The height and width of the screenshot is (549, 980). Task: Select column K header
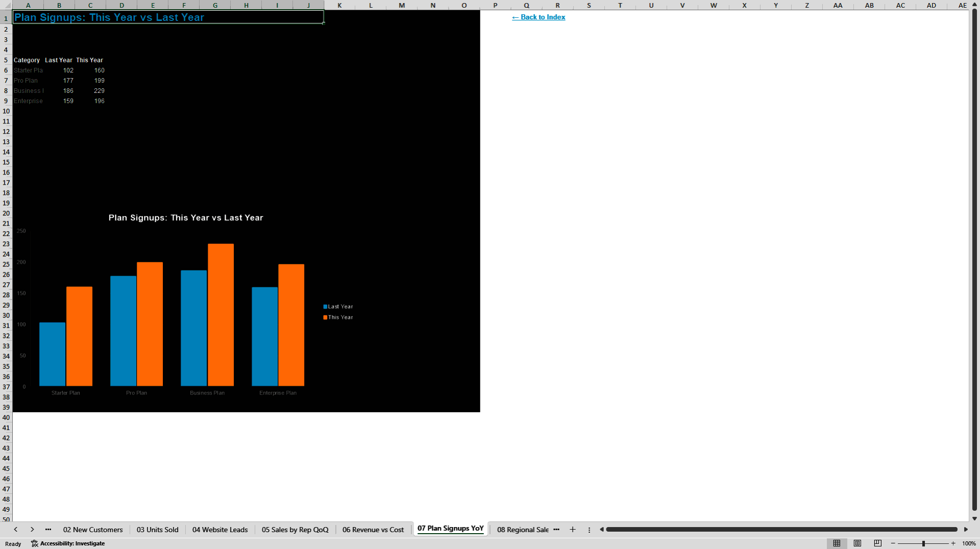tap(339, 5)
